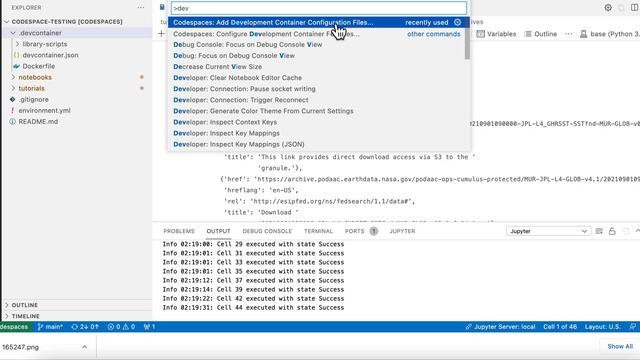Screen dimensions: 640x360
Task: Select Developer: Inspect Key Mappings (JSON)
Action: click(x=316, y=144)
